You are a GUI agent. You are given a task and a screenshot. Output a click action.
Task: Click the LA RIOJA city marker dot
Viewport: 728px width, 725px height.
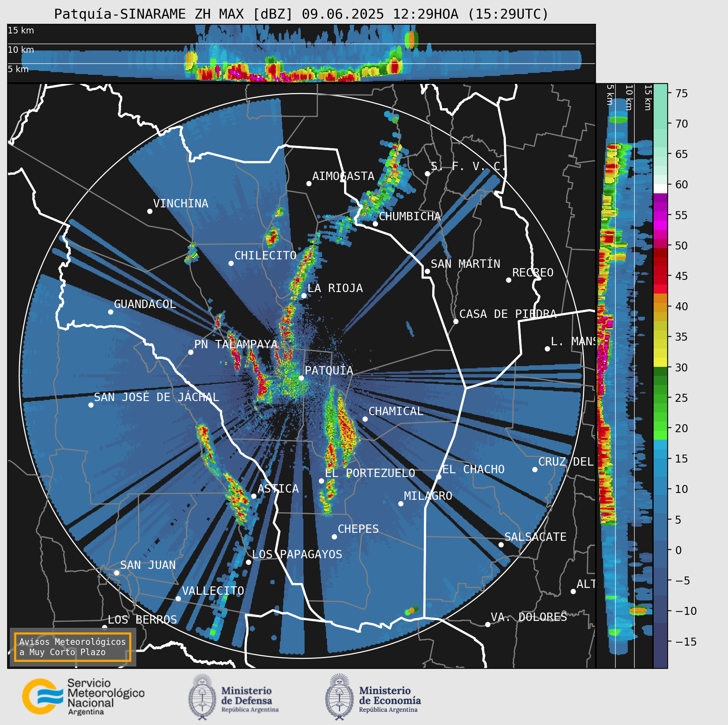coord(304,295)
